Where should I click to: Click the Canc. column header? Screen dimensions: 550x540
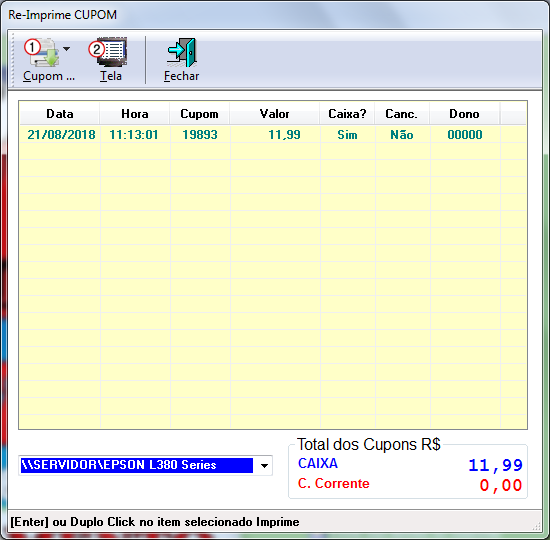[402, 114]
